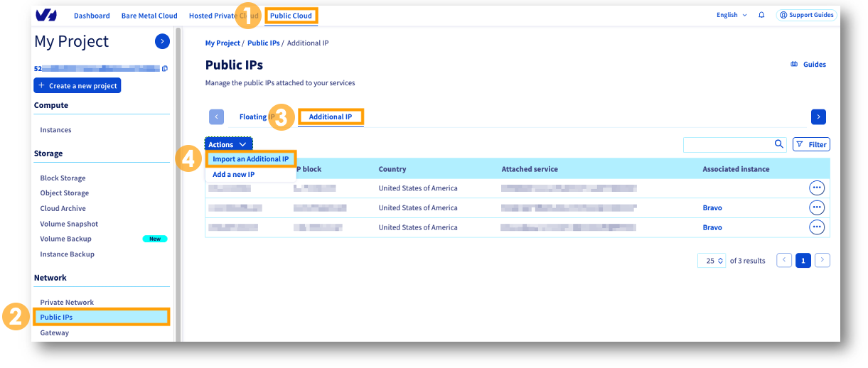Choose Add a new IP
Image resolution: width=868 pixels, height=368 pixels.
pos(233,174)
